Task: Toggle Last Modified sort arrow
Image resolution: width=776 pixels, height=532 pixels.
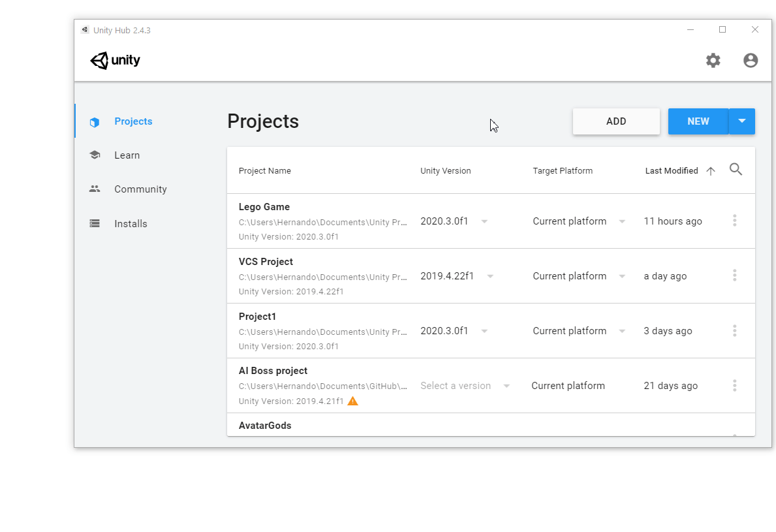Action: tap(711, 171)
